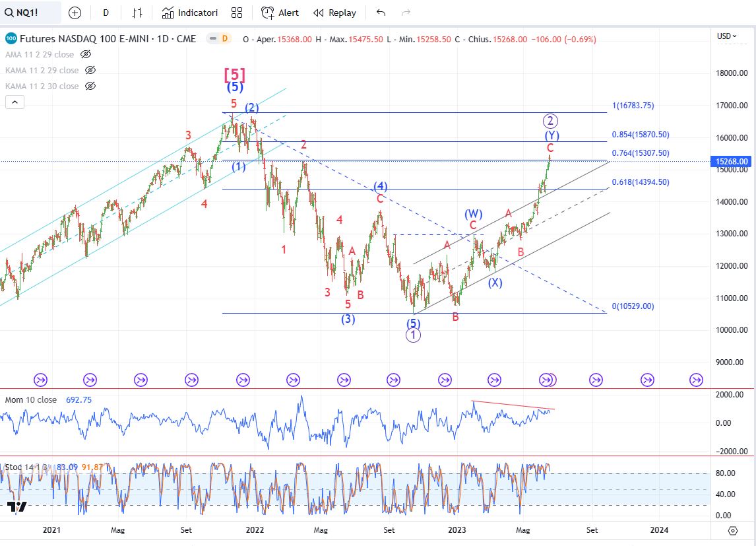
Task: Click the 0.854(15870.50) Fibonacci label
Action: coord(641,135)
